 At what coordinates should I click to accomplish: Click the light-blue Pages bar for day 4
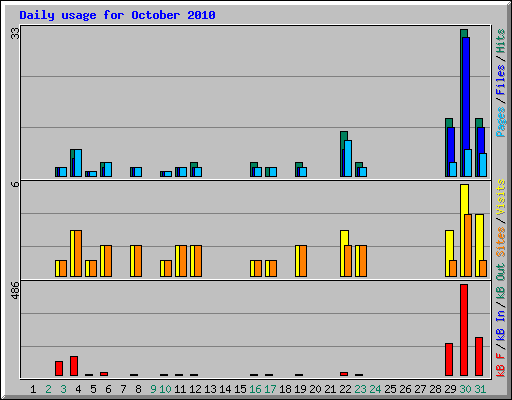coord(78,163)
